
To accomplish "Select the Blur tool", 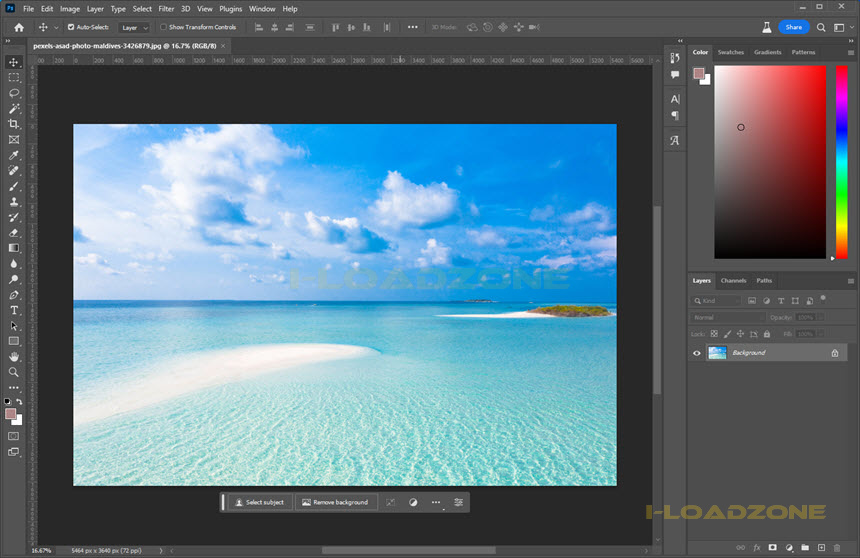I will click(14, 264).
